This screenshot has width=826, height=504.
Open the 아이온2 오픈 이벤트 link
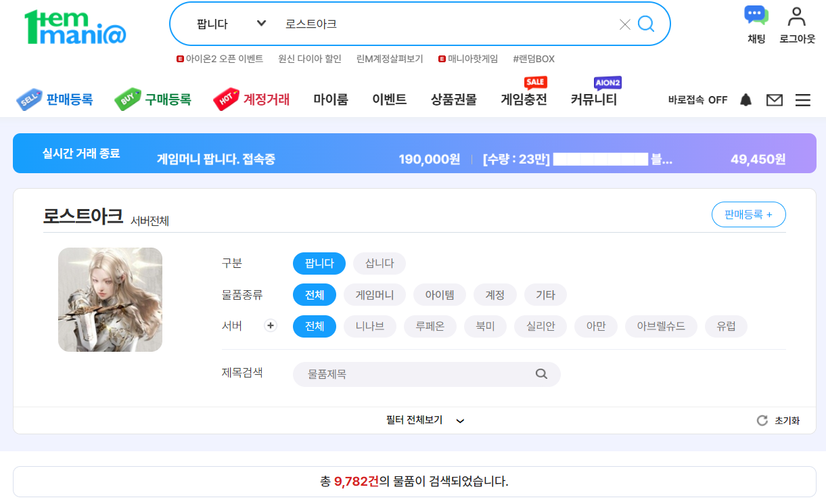pyautogui.click(x=219, y=59)
